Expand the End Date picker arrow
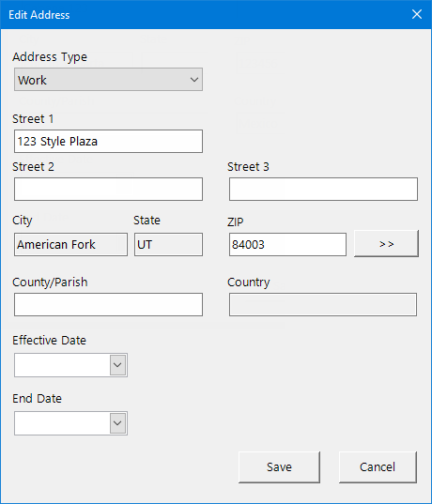 click(x=117, y=423)
